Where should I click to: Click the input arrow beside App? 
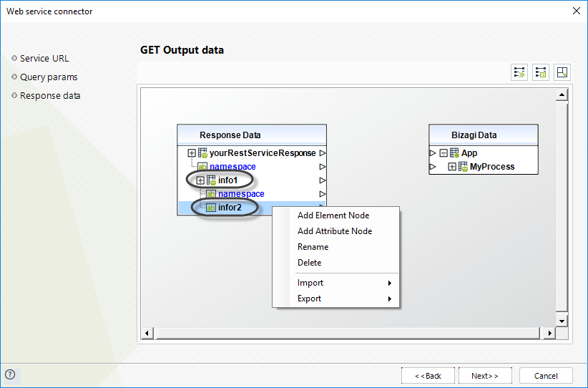pyautogui.click(x=433, y=152)
